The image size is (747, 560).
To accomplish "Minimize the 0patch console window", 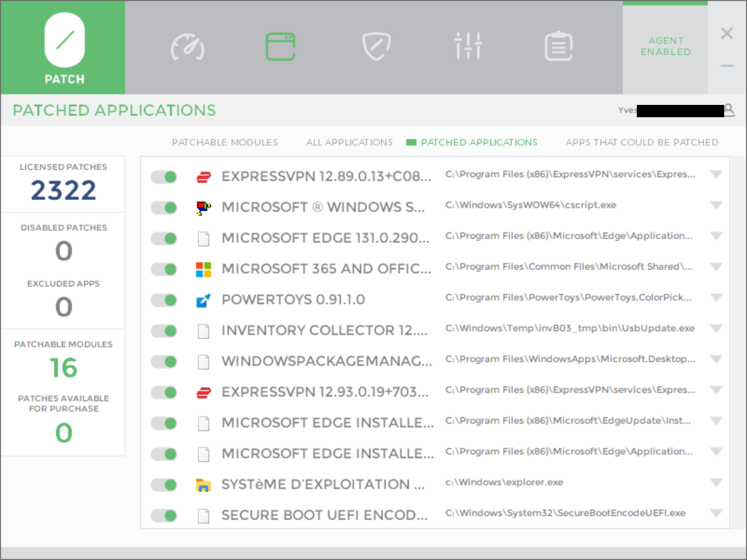I will pos(727,66).
